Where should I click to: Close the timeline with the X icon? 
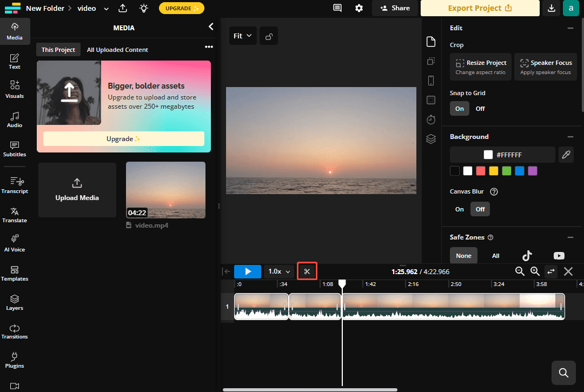coord(568,271)
